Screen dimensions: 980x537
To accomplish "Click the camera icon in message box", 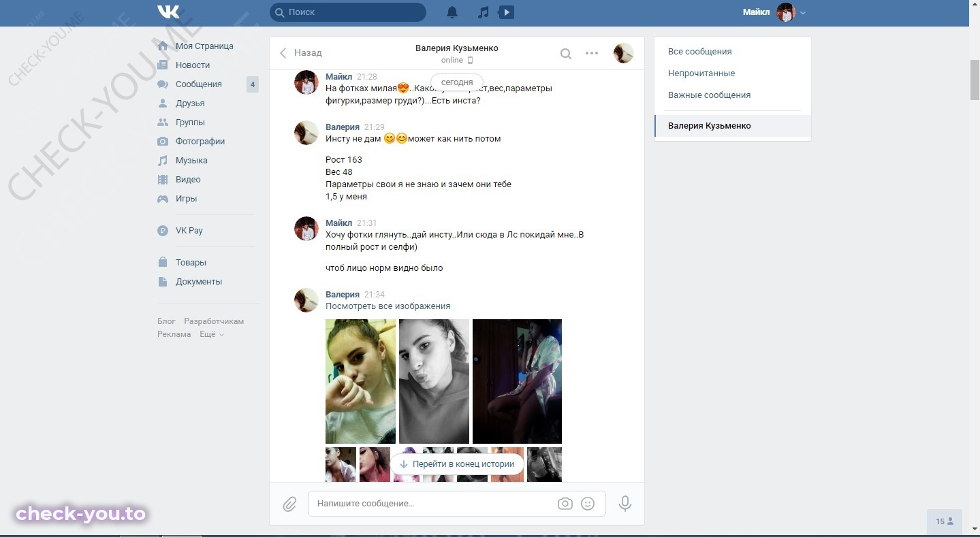I will tap(565, 504).
